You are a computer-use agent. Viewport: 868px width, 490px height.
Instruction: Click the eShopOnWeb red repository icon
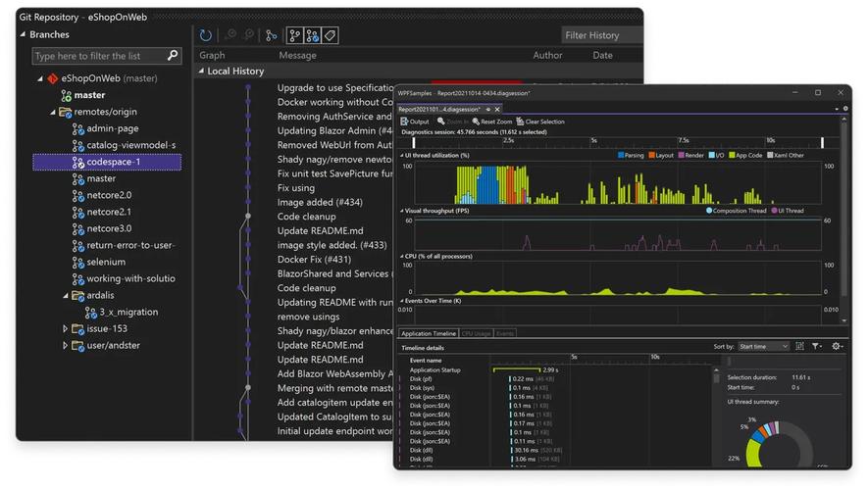53,78
